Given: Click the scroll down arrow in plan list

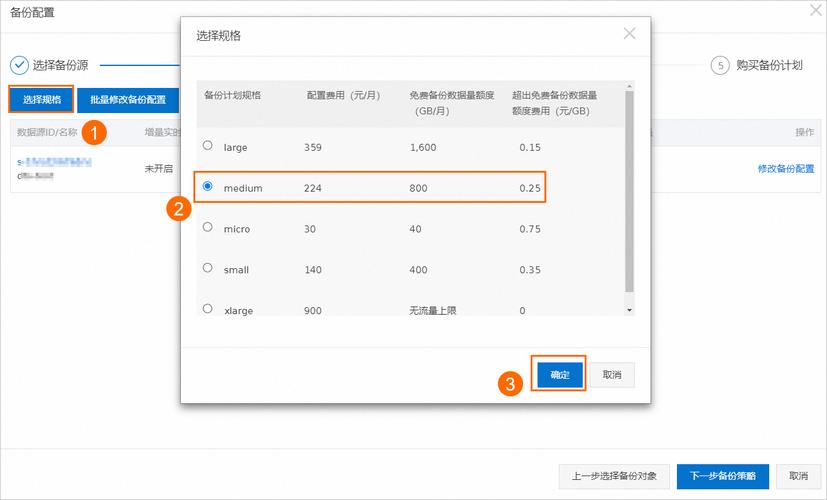Looking at the screenshot, I should click(x=629, y=311).
